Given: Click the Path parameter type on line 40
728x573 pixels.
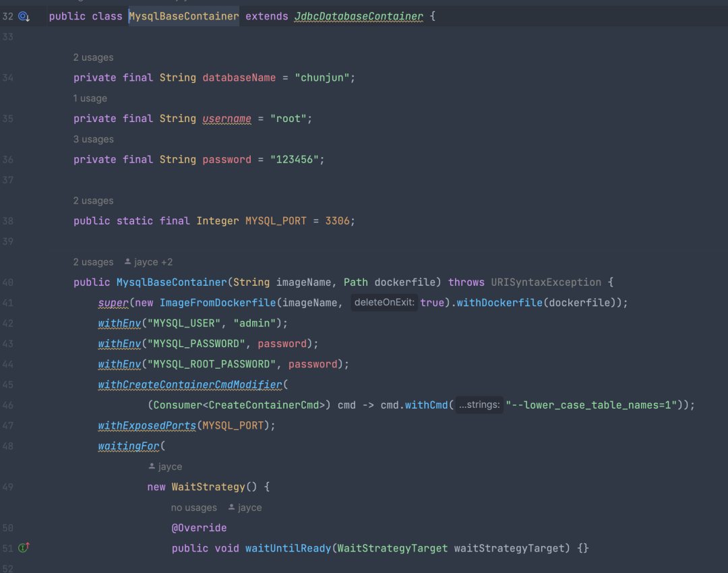Looking at the screenshot, I should click(x=356, y=282).
